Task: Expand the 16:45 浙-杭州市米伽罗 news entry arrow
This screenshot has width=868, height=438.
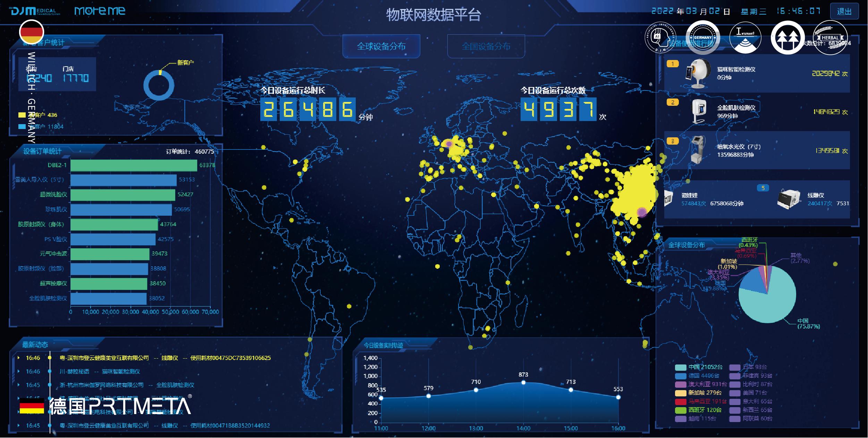Action: (x=18, y=385)
